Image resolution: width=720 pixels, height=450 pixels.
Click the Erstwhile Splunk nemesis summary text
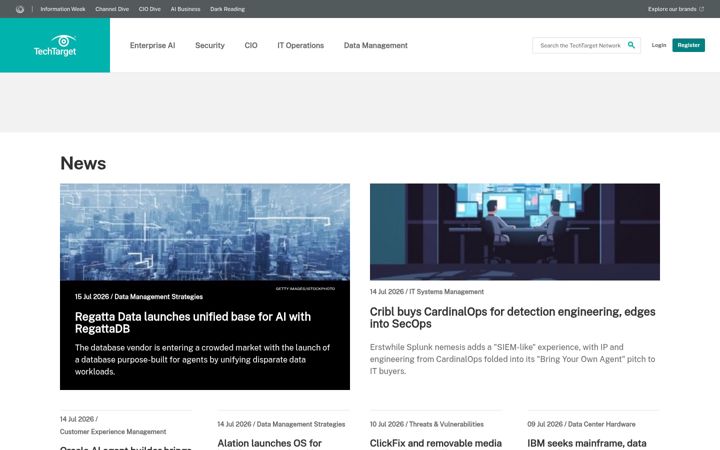512,359
